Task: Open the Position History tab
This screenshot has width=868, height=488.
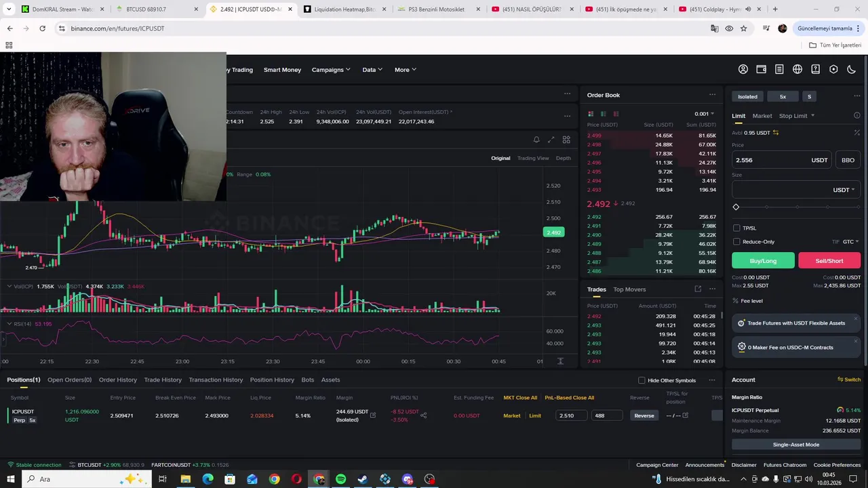Action: tap(272, 380)
